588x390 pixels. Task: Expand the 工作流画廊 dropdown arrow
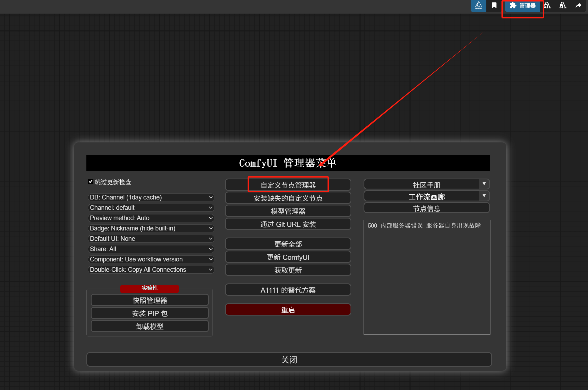484,196
